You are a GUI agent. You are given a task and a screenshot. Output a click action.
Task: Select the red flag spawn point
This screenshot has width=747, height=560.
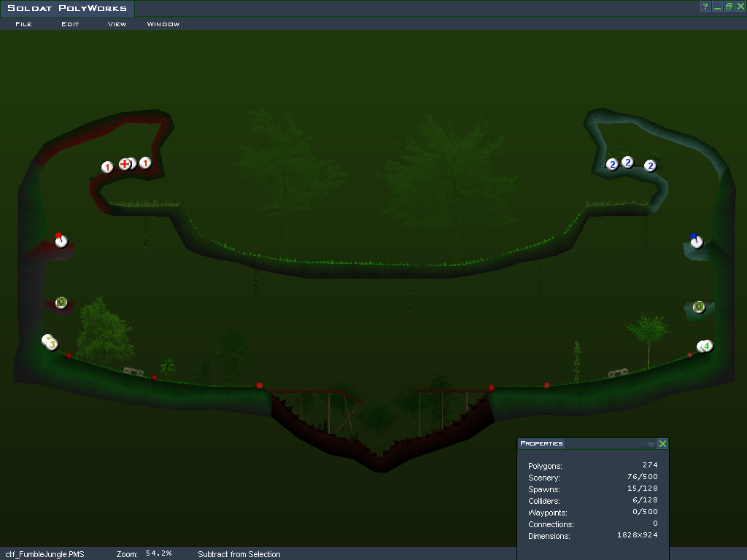61,241
